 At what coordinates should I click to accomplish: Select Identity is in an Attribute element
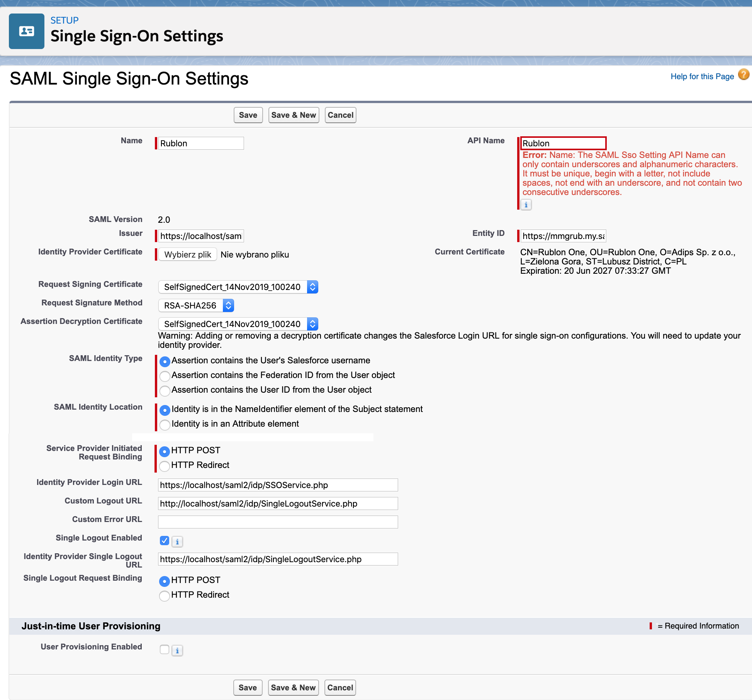[x=165, y=424]
